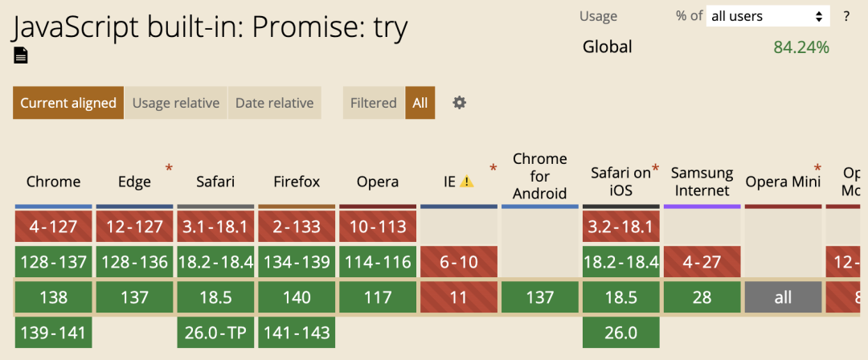
Task: Click the Opera Mini gray all cell
Action: 784,297
